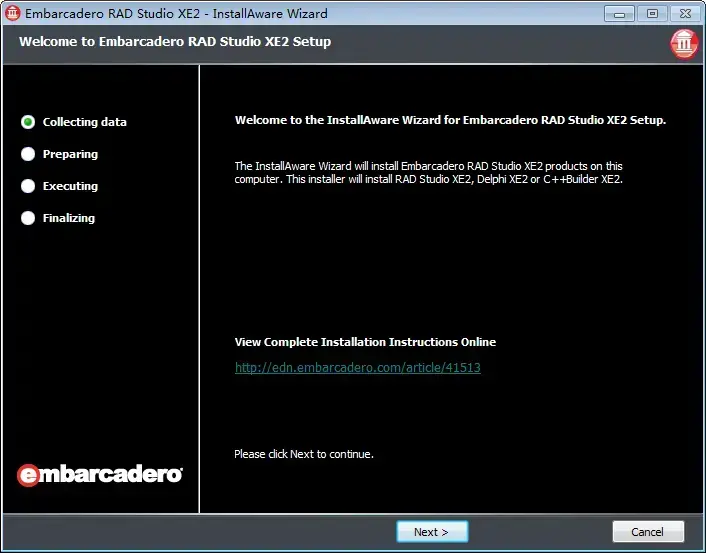Click "View Complete Installation Instructions Online" heading
Screen dimensions: 706x553
pos(365,342)
